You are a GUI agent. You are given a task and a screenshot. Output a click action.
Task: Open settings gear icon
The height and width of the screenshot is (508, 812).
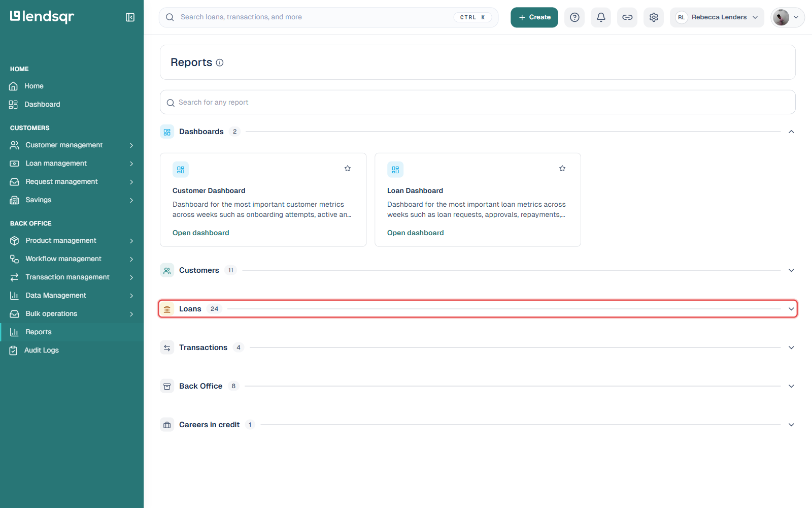pos(654,17)
